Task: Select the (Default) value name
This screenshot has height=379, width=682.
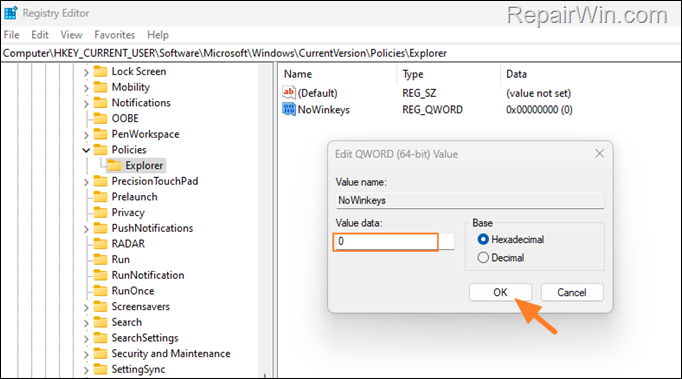Action: pos(318,93)
